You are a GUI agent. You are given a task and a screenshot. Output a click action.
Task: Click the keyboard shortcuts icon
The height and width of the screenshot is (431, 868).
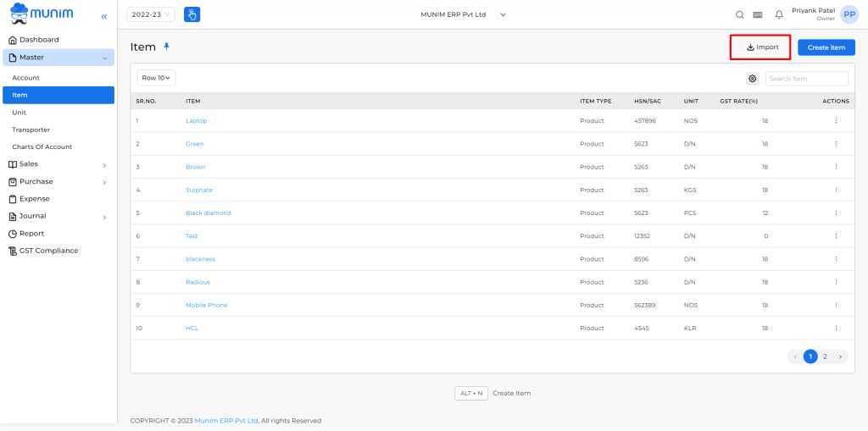click(x=758, y=15)
